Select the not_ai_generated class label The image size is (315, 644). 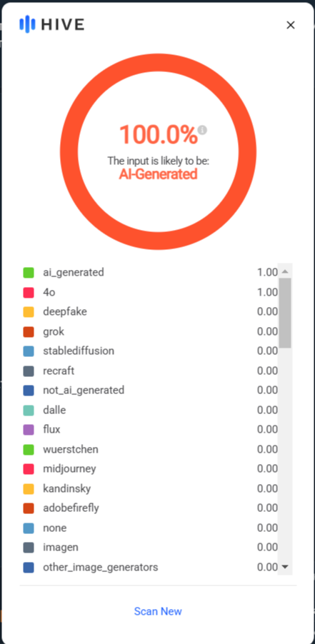(x=84, y=390)
